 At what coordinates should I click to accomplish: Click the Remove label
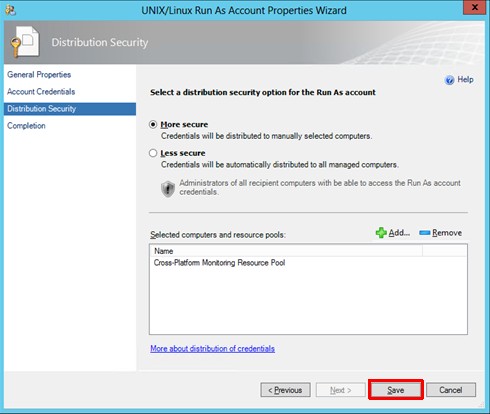tap(447, 233)
